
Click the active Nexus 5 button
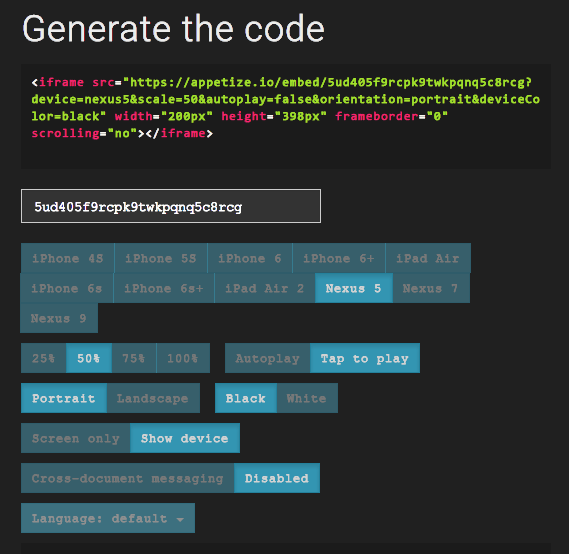pyautogui.click(x=353, y=288)
